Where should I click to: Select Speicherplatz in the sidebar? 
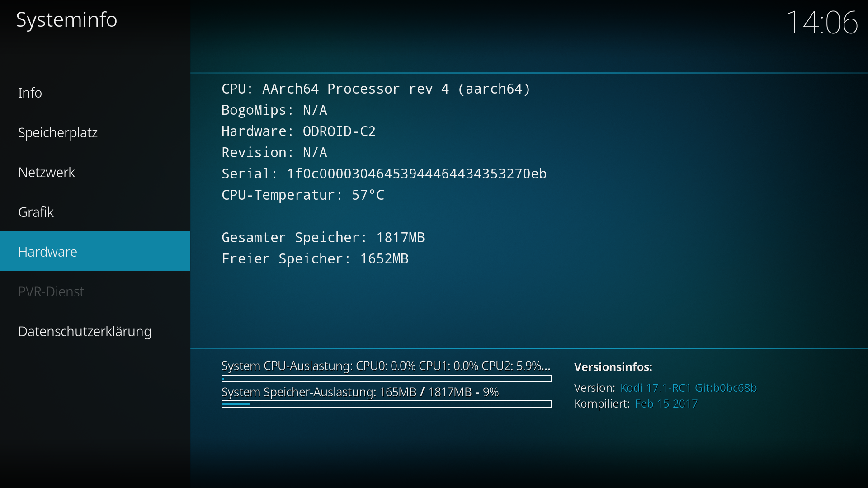tap(95, 132)
